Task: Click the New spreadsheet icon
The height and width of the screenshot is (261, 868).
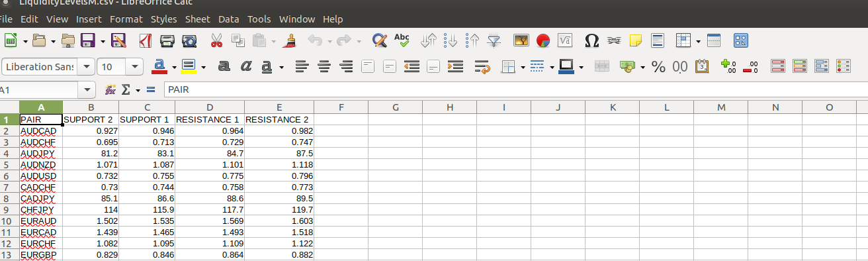Action: tap(11, 41)
